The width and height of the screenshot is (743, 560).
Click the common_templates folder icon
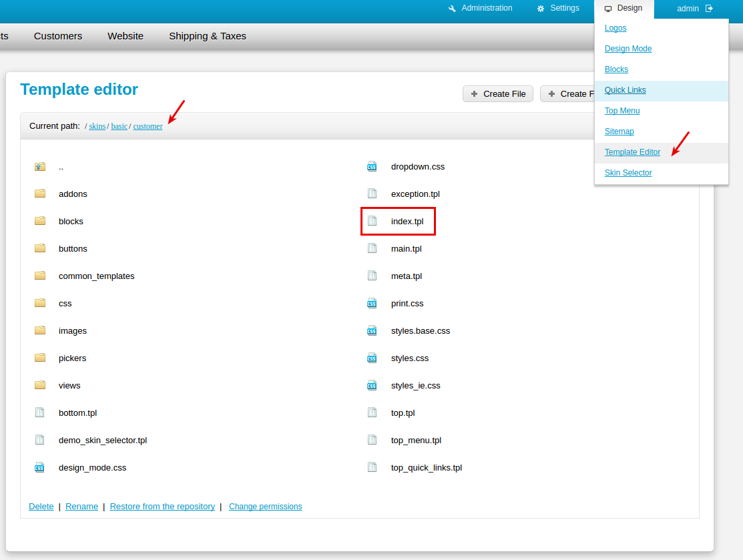(40, 275)
